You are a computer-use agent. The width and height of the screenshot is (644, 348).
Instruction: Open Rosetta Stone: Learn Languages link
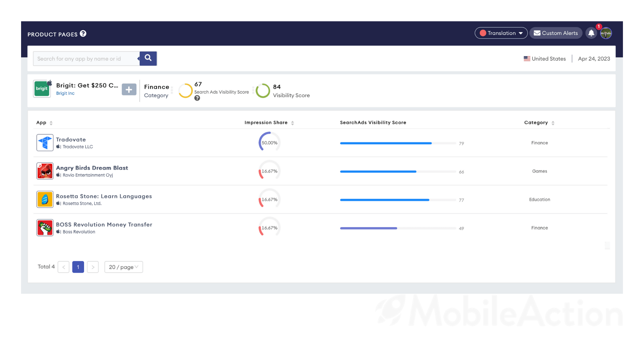pos(104,196)
